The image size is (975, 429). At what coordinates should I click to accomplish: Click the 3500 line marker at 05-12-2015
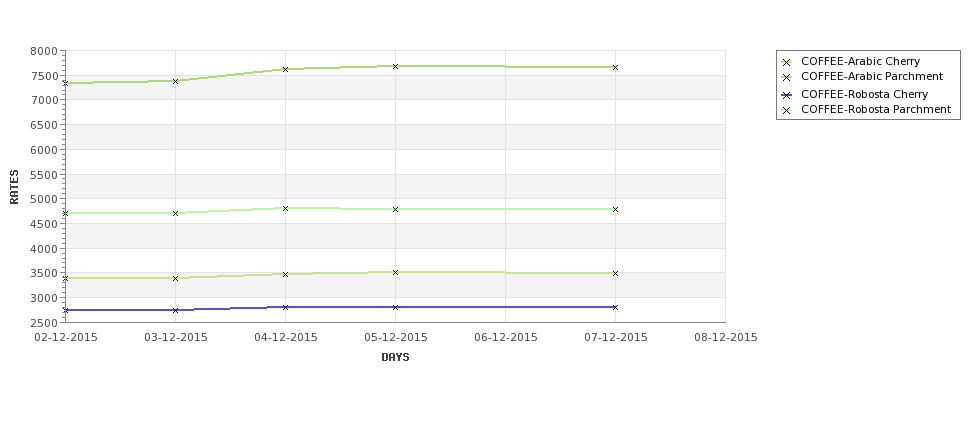click(x=395, y=272)
